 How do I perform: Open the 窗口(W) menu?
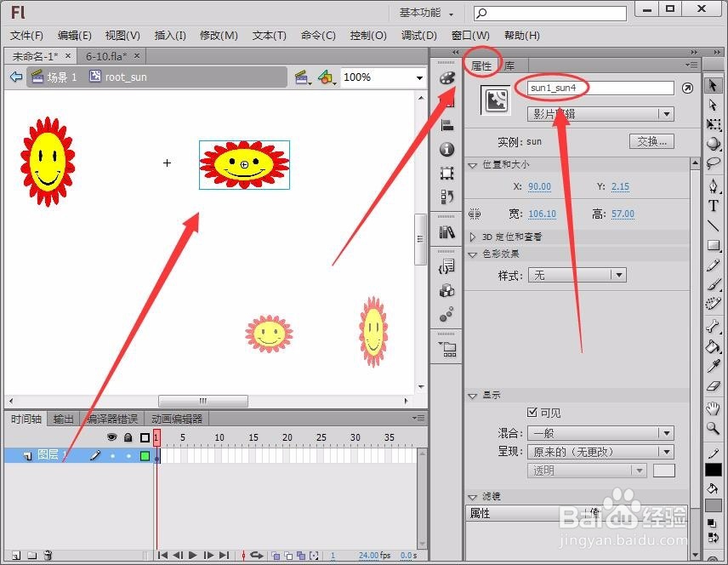tap(469, 35)
